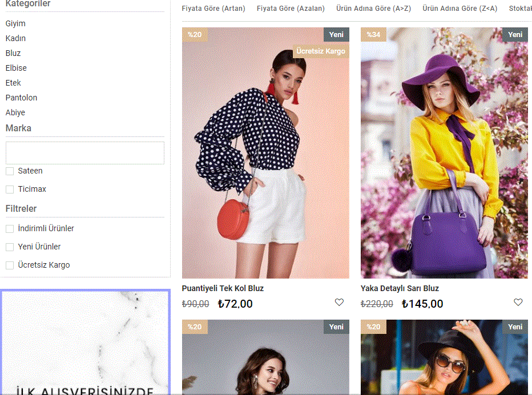Open the Giyim category
Image resolution: width=532 pixels, height=395 pixels.
pyautogui.click(x=15, y=24)
